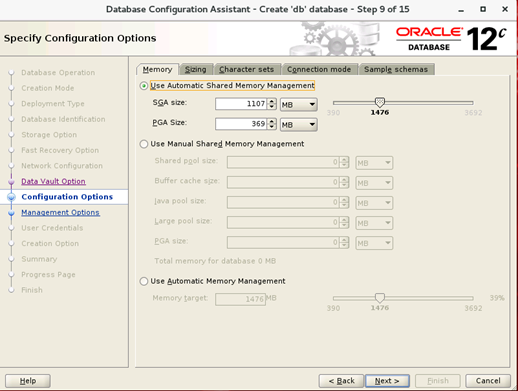Click the Java pool size field
Image resolution: width=518 pixels, height=391 pixels.
pos(283,203)
